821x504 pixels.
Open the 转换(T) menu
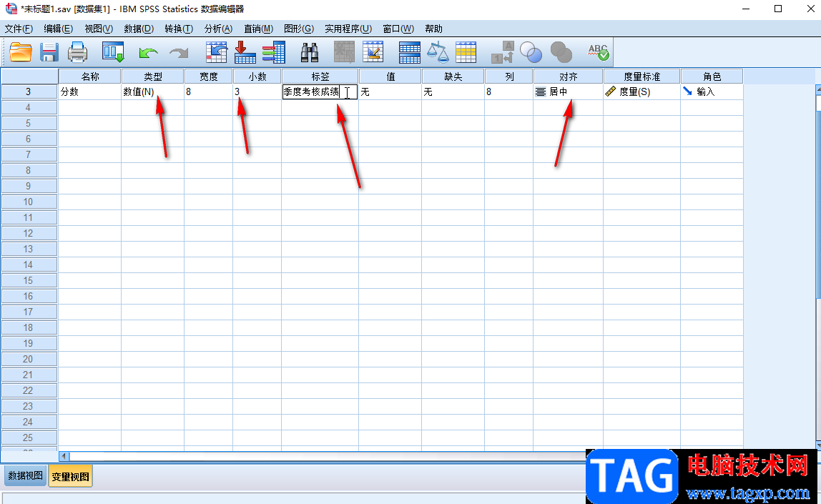tap(179, 29)
